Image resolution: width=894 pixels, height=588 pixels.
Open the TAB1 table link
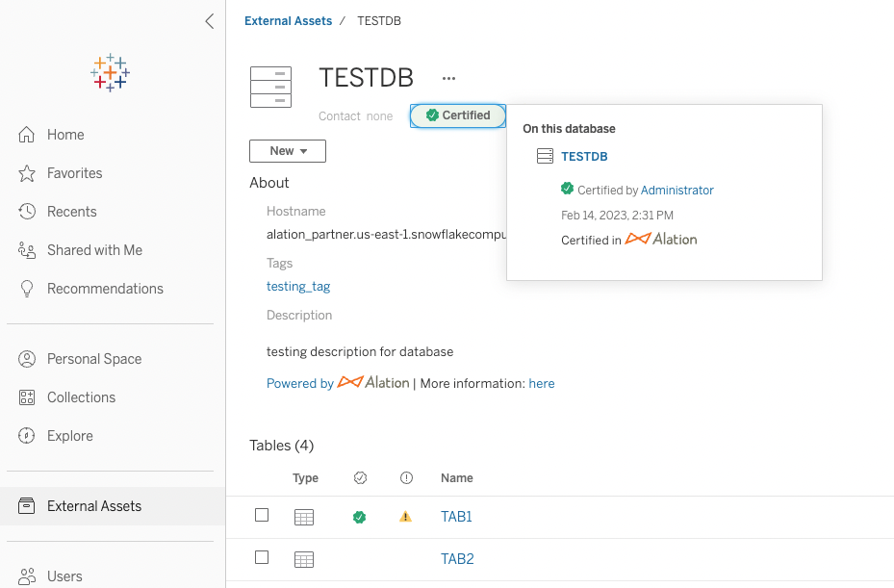(456, 517)
